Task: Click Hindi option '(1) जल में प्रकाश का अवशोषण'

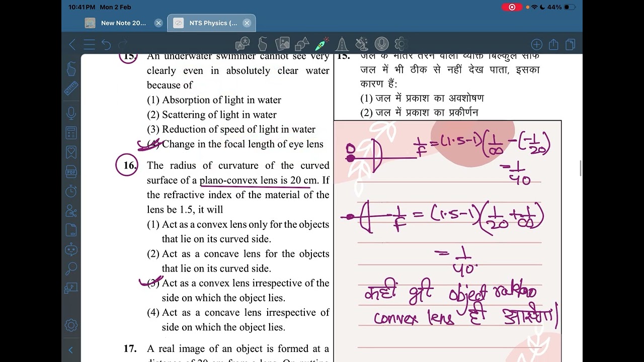Action: (x=422, y=98)
